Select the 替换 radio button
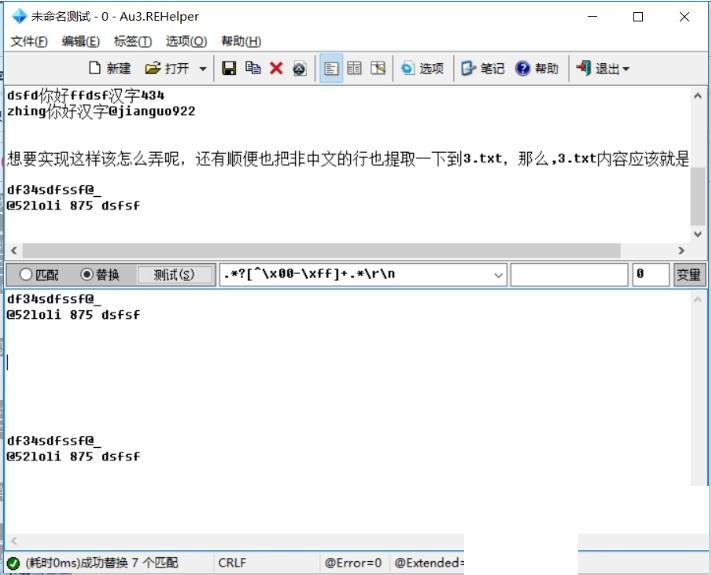 [100, 274]
